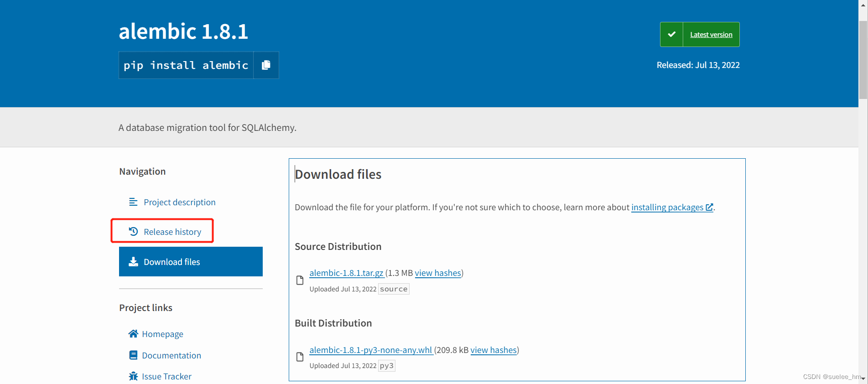Select the Download files tab
Viewport: 868px width, 384px height.
191,262
